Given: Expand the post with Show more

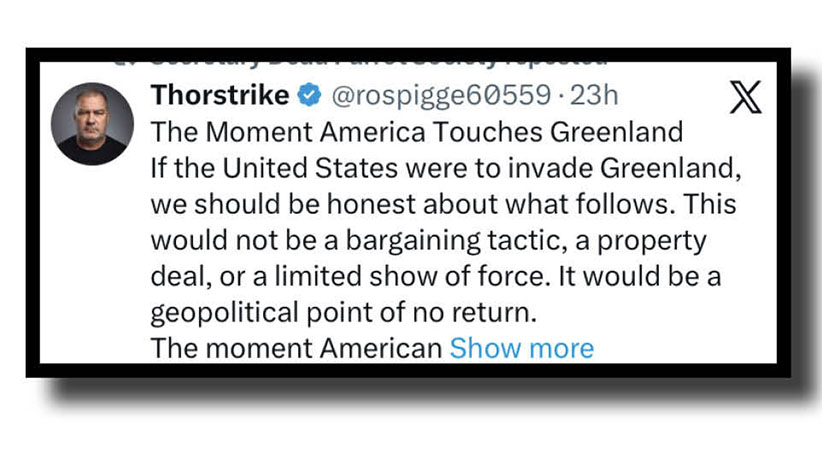Looking at the screenshot, I should pyautogui.click(x=521, y=348).
